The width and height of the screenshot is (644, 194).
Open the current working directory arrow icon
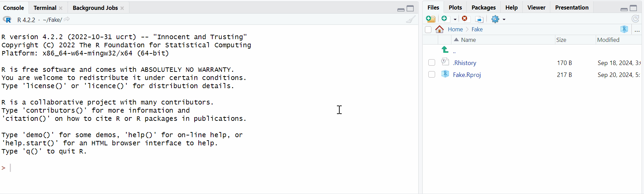pos(67,19)
